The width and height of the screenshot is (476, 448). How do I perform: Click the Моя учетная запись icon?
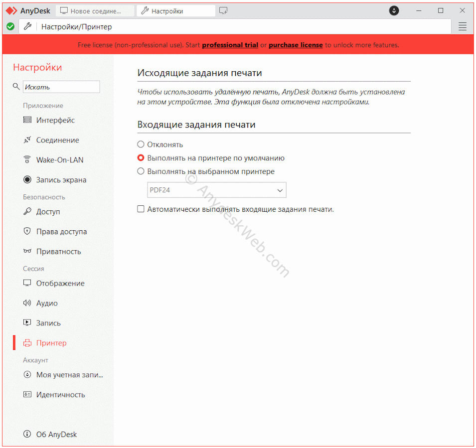click(x=27, y=375)
